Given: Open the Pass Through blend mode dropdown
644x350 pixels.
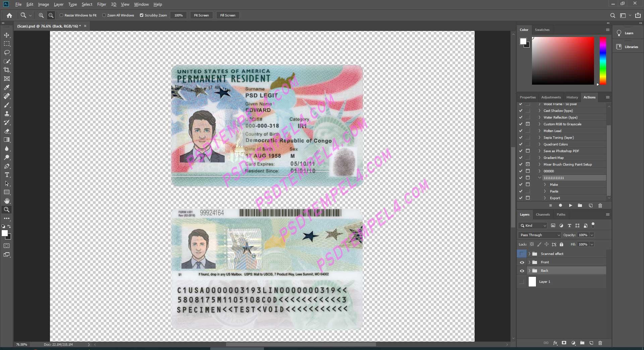Looking at the screenshot, I should pyautogui.click(x=538, y=235).
